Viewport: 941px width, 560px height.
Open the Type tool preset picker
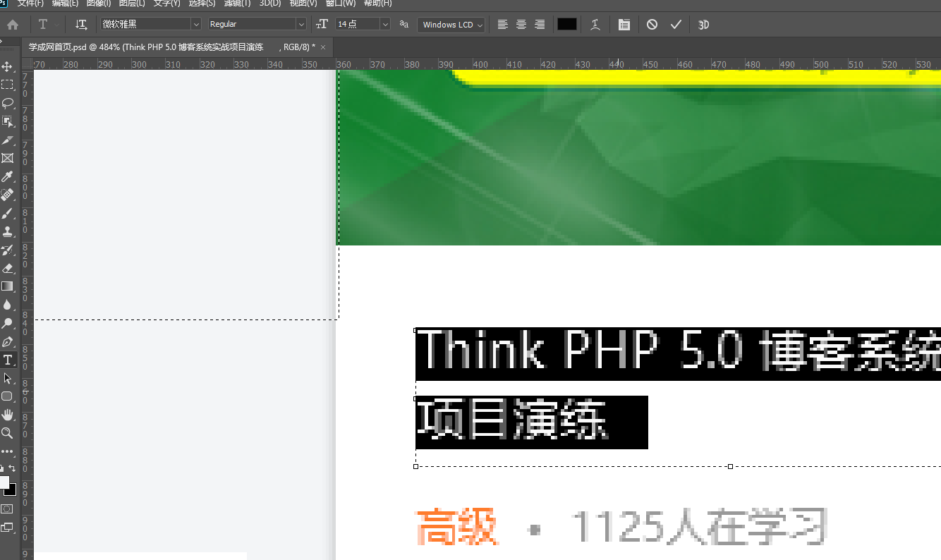pyautogui.click(x=48, y=24)
